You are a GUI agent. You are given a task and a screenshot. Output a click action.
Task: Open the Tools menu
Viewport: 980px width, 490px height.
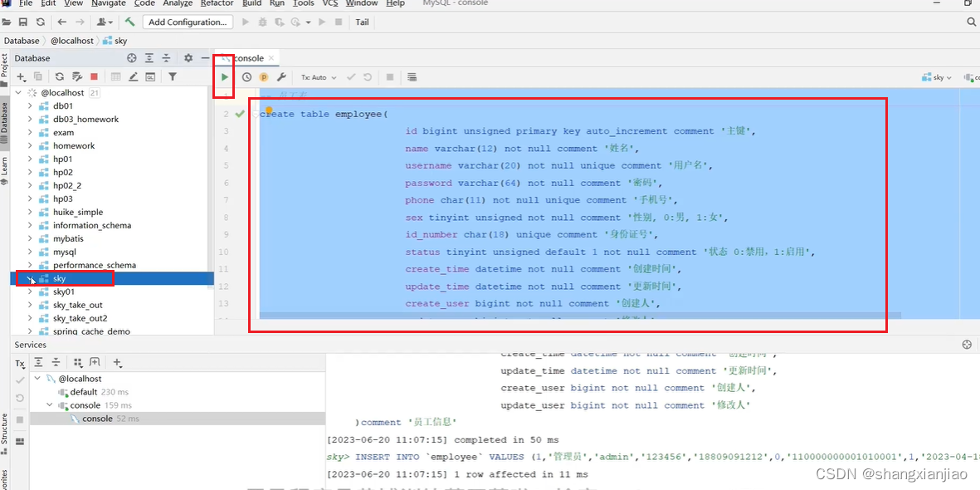click(x=304, y=3)
